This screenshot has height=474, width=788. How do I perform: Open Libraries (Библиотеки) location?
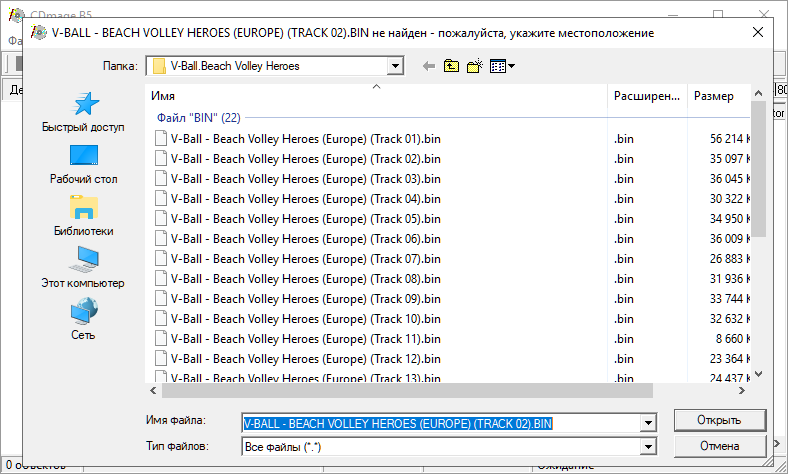[83, 216]
